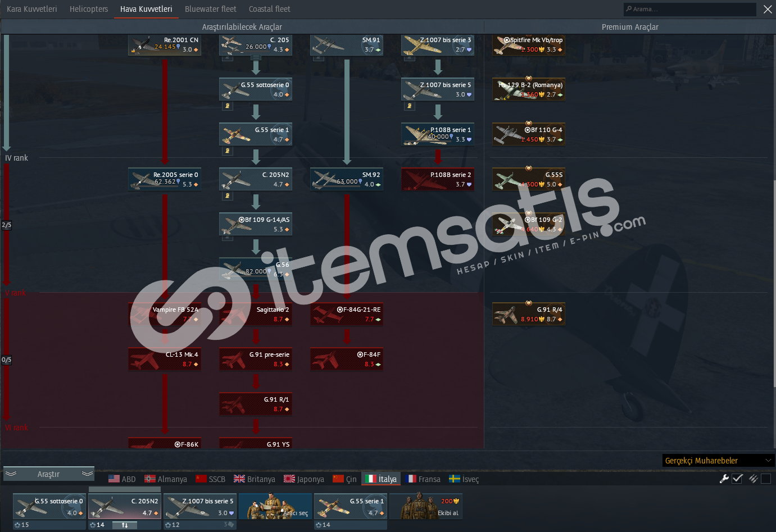Click the Aracı seç empty crew slot
Screen dimensions: 776x532
point(275,506)
